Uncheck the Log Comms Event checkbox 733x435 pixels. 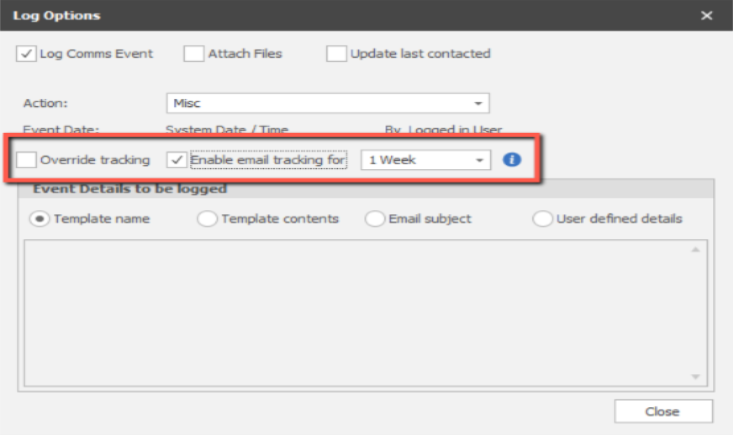coord(27,54)
